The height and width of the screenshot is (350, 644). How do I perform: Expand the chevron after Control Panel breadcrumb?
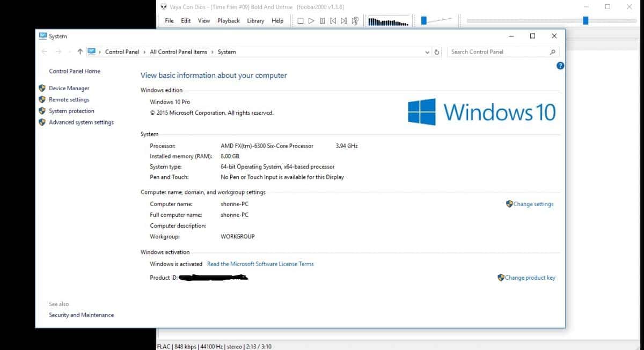144,52
